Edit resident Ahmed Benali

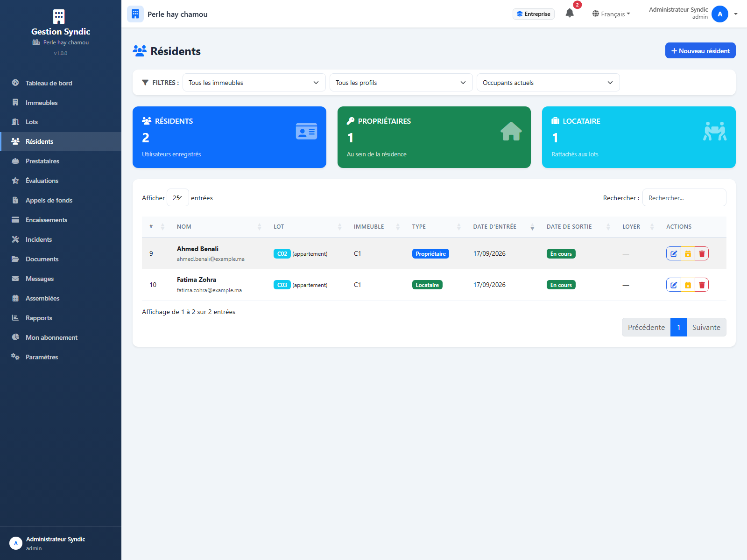tap(674, 253)
